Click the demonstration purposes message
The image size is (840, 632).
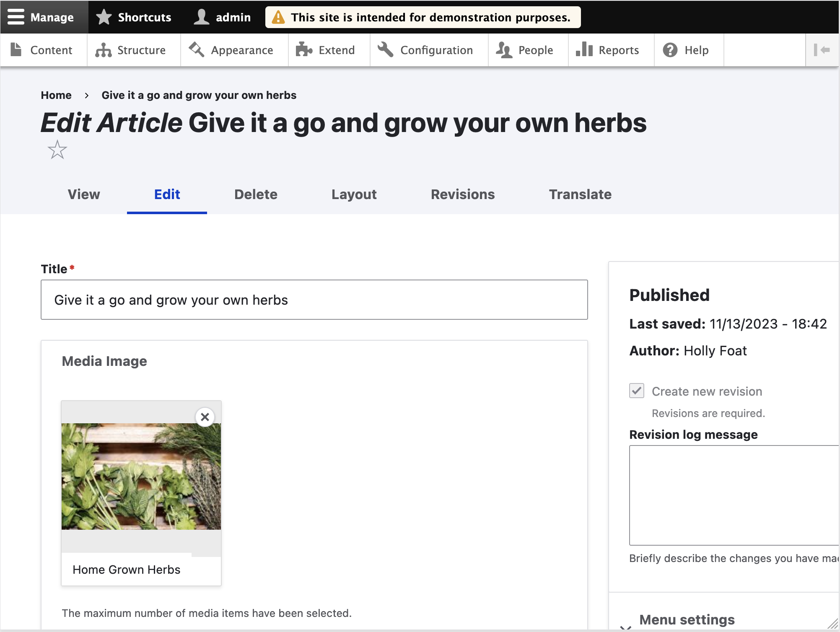[431, 17]
